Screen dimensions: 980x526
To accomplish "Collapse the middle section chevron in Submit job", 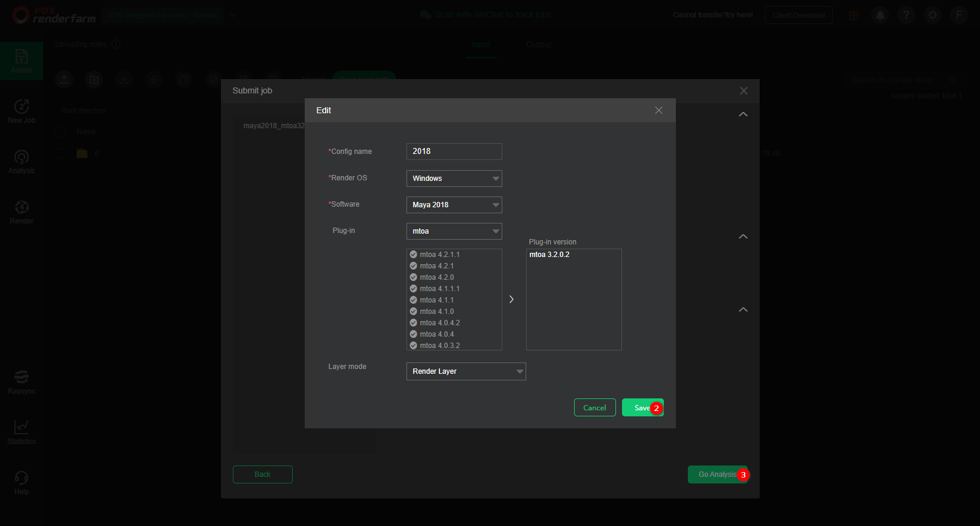I will click(743, 237).
